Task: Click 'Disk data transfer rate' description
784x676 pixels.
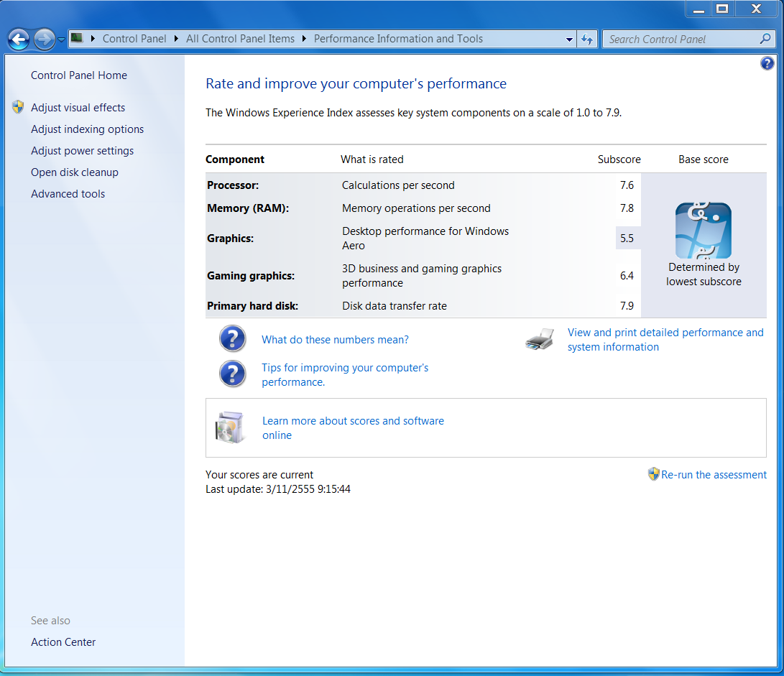Action: 394,305
